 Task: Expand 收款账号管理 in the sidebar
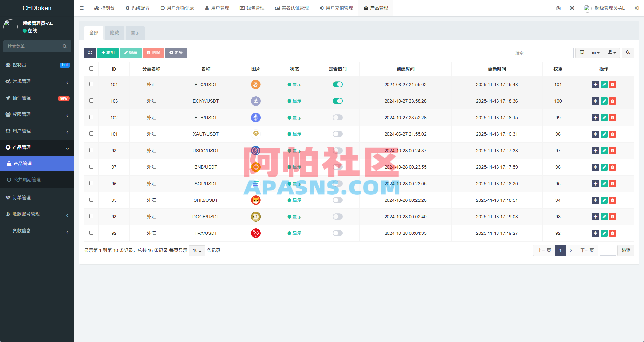pyautogui.click(x=37, y=214)
